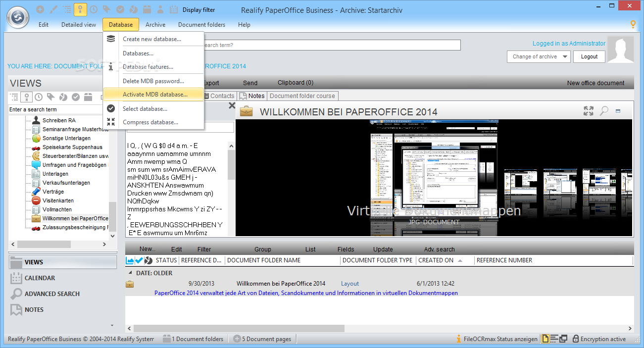
Task: Open the round PaperOffice application orb
Action: [x=18, y=17]
